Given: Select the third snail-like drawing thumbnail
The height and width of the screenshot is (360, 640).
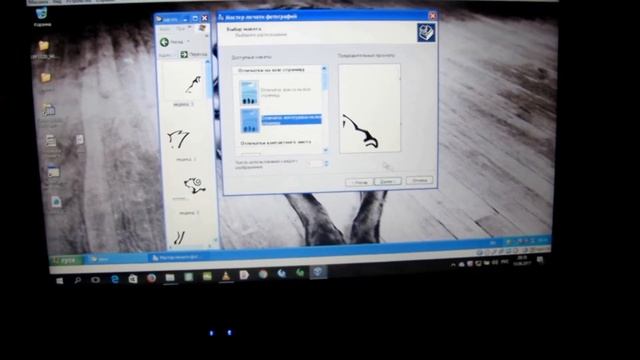Looking at the screenshot, I should tap(195, 185).
